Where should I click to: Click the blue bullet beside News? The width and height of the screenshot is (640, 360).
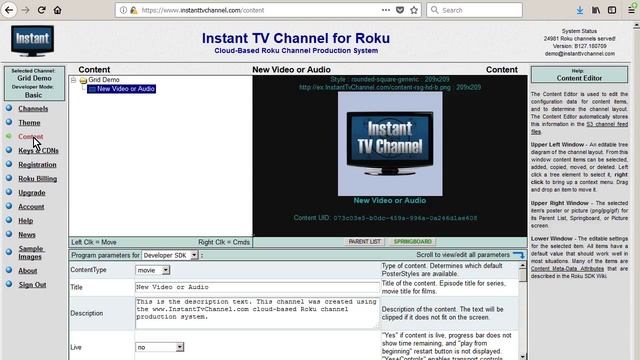[9, 234]
